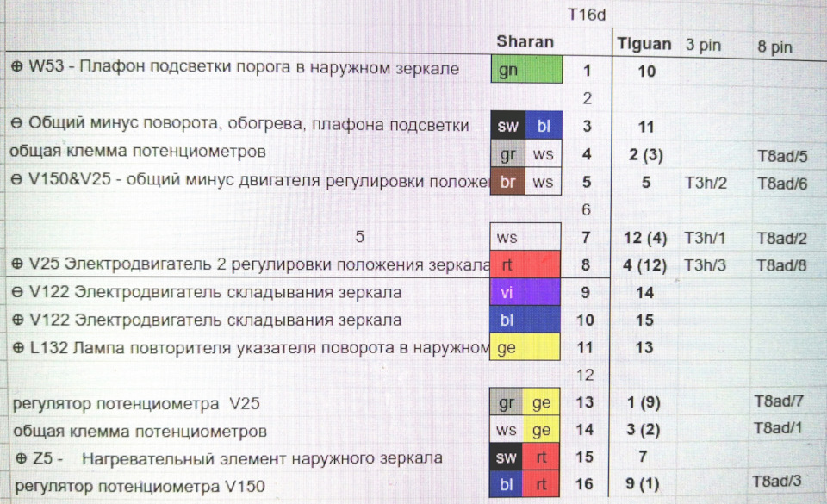Click 'регулятор потенциометра V25' cell
827x504 pixels.
(136, 403)
